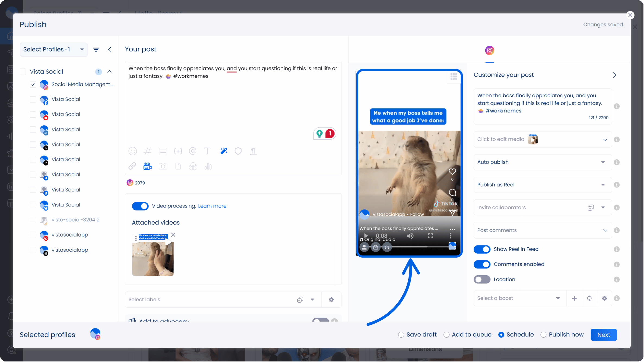This screenshot has width=644, height=362.
Task: Open the profile filter icon
Action: tap(96, 50)
